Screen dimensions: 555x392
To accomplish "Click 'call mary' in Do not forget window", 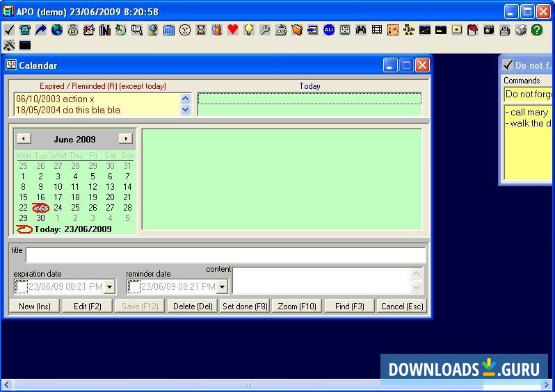I will coord(529,112).
